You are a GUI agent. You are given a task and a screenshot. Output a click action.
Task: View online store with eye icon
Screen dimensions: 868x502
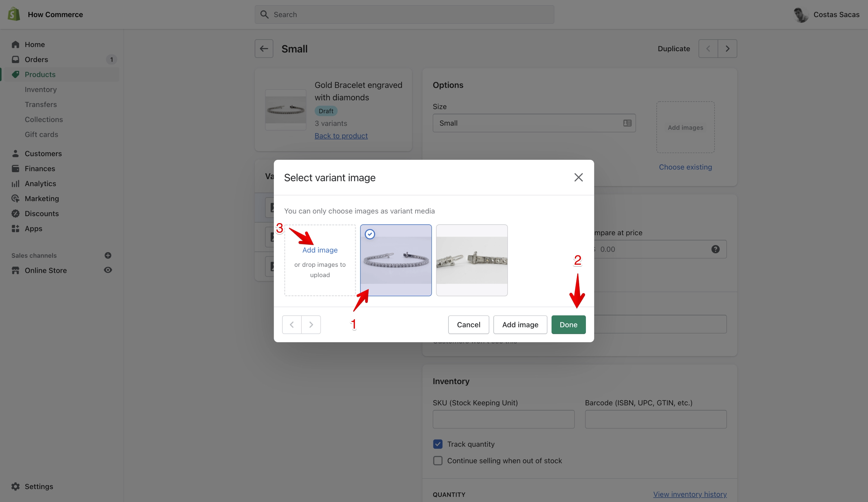point(108,270)
